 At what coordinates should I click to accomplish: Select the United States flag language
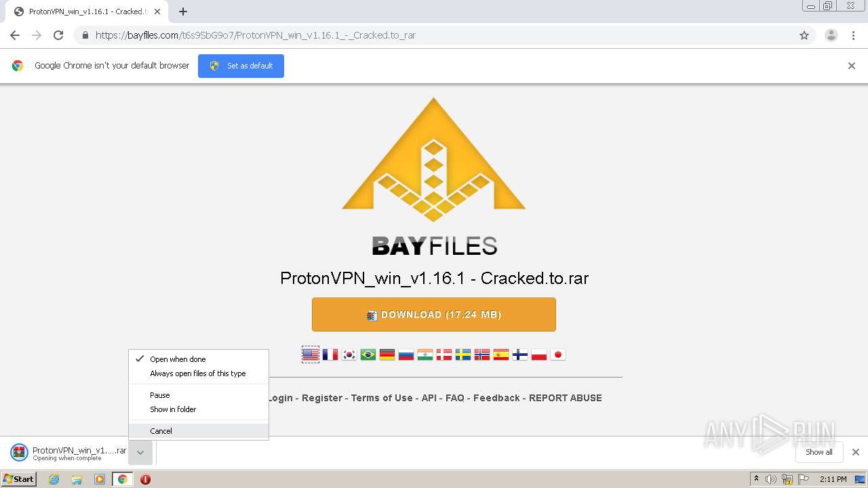click(311, 354)
